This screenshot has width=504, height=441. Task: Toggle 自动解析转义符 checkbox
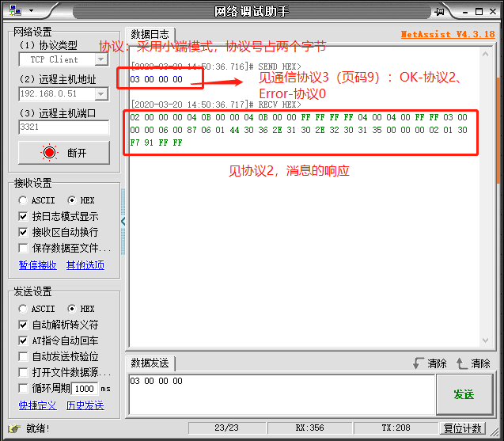point(23,325)
